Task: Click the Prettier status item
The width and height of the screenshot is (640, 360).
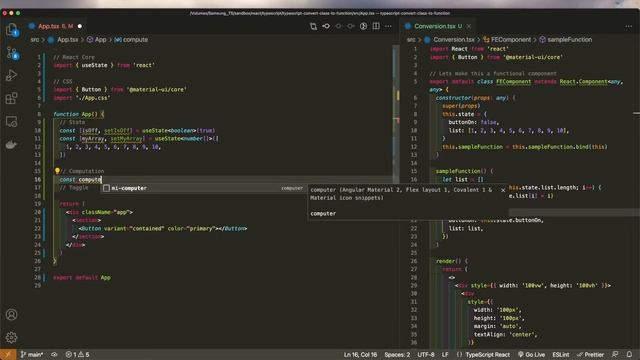Action: 590,355
